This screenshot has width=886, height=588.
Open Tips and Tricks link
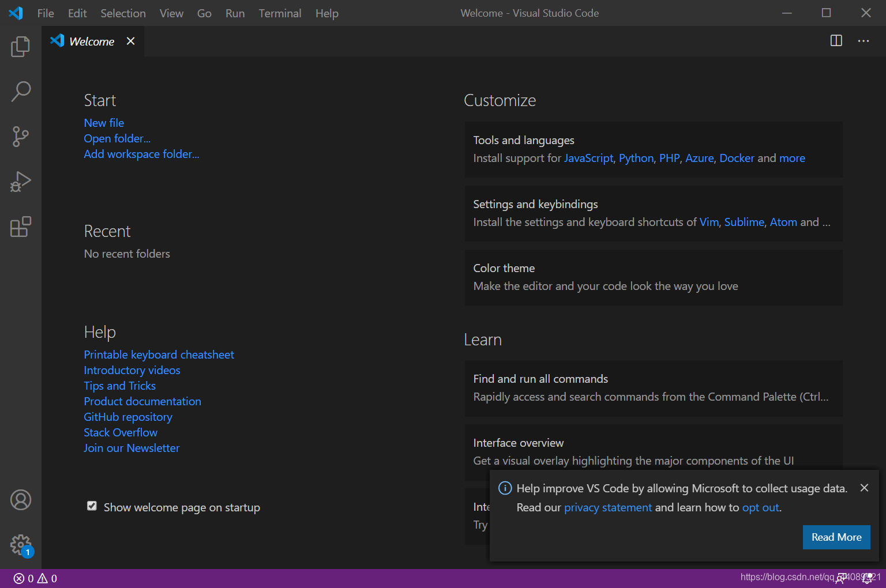[x=119, y=386]
